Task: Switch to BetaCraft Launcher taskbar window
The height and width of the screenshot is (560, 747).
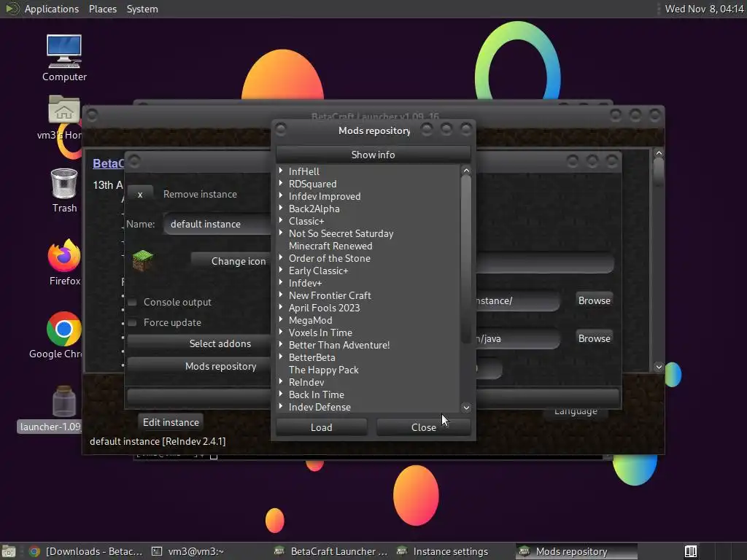Action: tap(332, 551)
